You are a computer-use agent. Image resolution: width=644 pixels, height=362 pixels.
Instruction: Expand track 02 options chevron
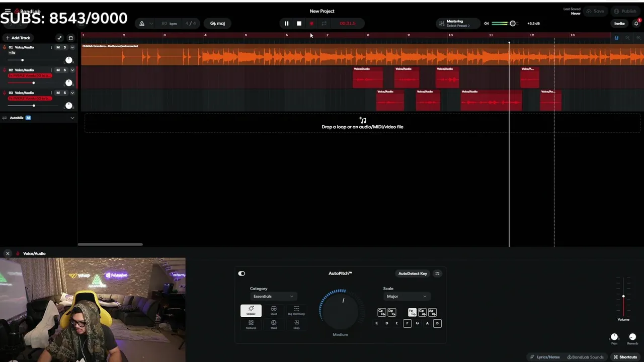click(72, 70)
